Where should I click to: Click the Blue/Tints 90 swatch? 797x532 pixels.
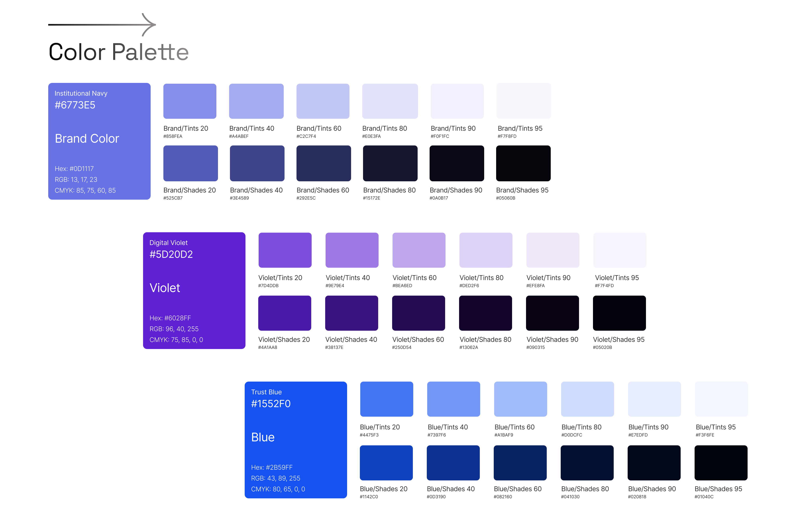(654, 399)
